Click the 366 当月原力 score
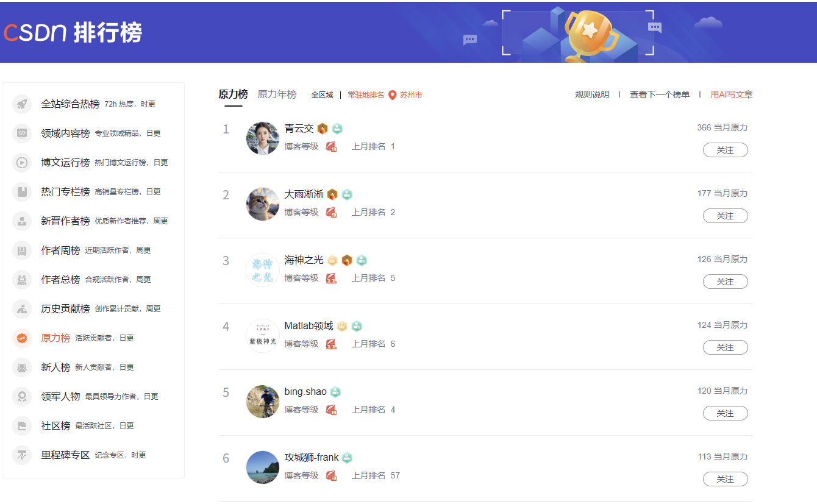 [722, 127]
